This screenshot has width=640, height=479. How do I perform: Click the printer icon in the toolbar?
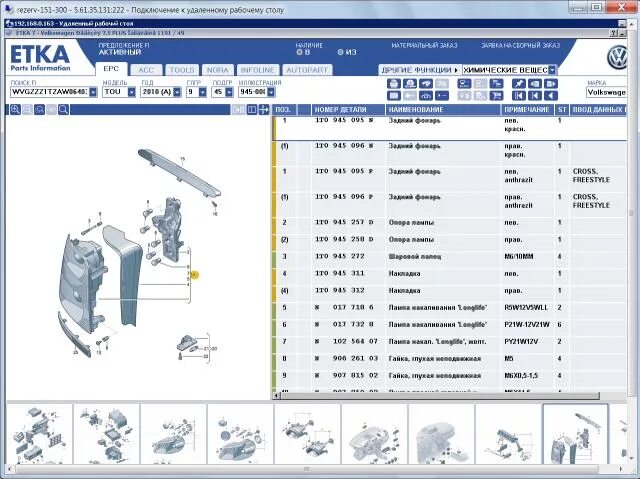click(393, 84)
